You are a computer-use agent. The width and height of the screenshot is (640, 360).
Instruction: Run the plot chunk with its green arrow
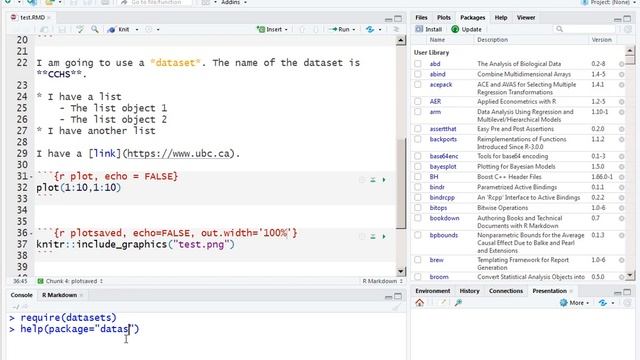click(384, 180)
